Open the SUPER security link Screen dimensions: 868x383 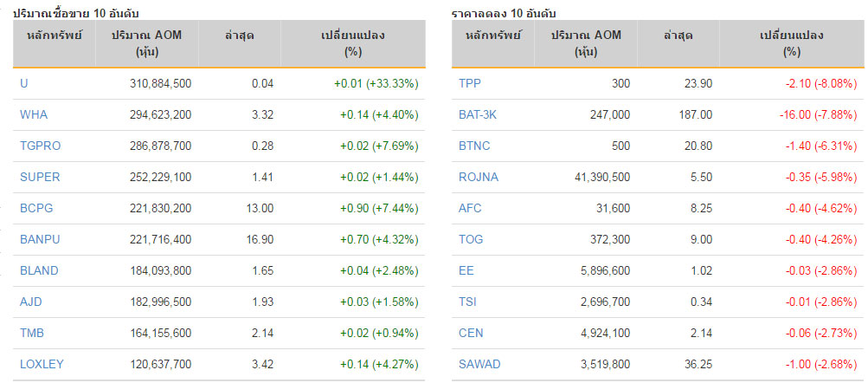40,178
